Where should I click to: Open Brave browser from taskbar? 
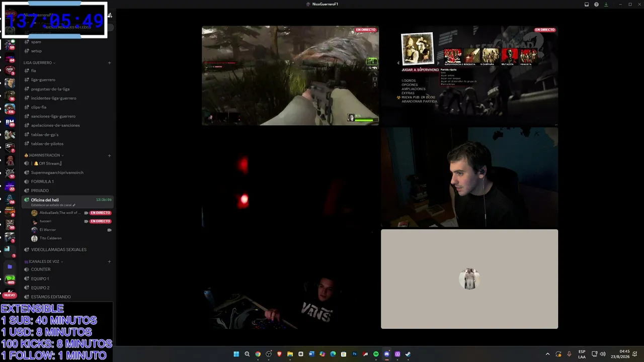tap(279, 354)
